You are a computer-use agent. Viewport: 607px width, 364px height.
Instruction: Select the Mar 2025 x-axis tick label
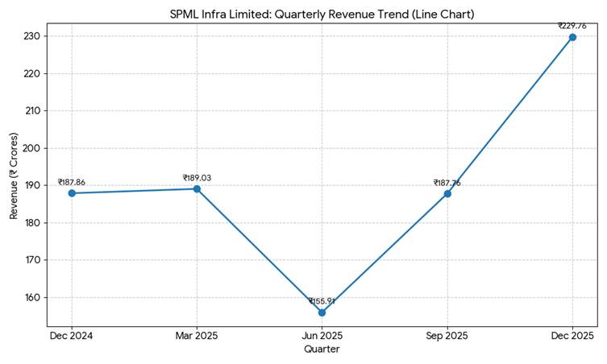pyautogui.click(x=197, y=336)
